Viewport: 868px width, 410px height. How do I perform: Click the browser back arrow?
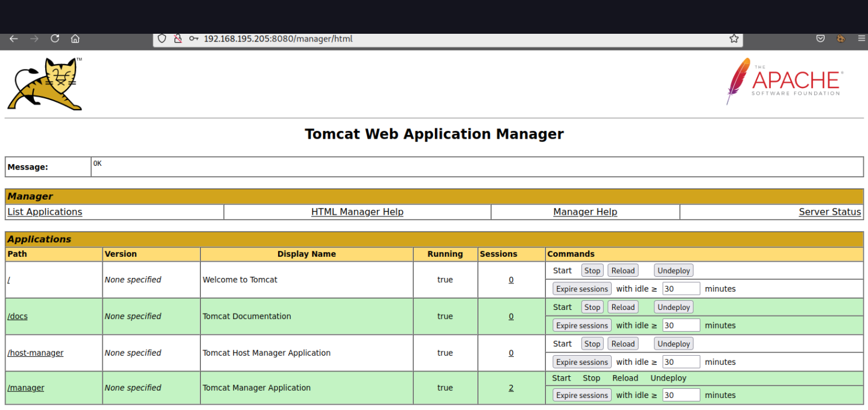click(13, 38)
